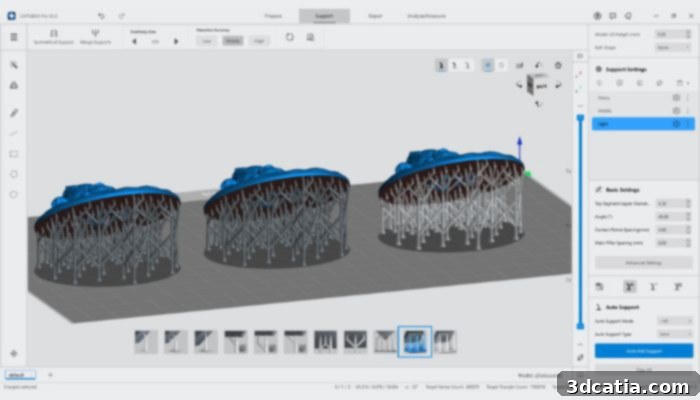Switch to the Analyze/Measure tab
The image size is (700, 400).
(426, 16)
